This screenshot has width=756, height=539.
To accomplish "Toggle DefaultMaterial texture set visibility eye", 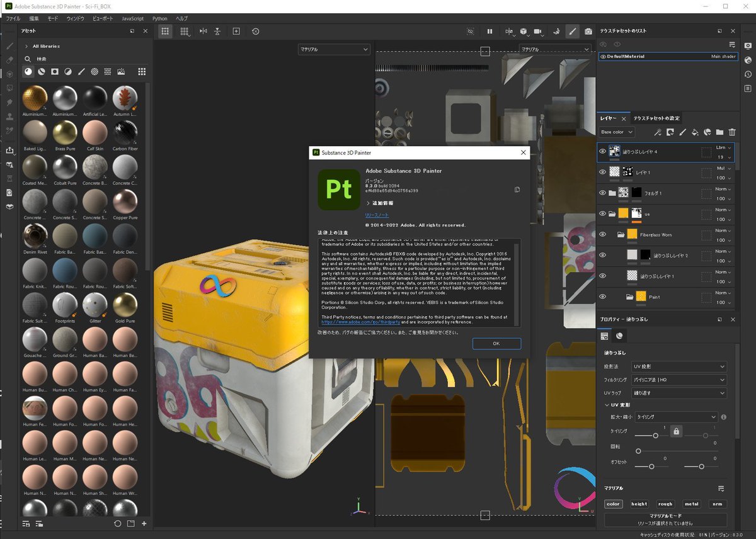I will [603, 57].
